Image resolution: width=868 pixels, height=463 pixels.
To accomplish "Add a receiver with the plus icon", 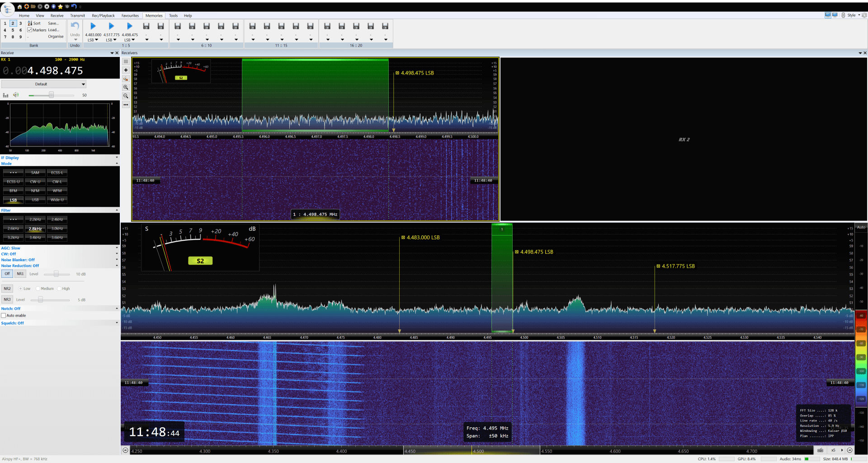I will click(126, 70).
